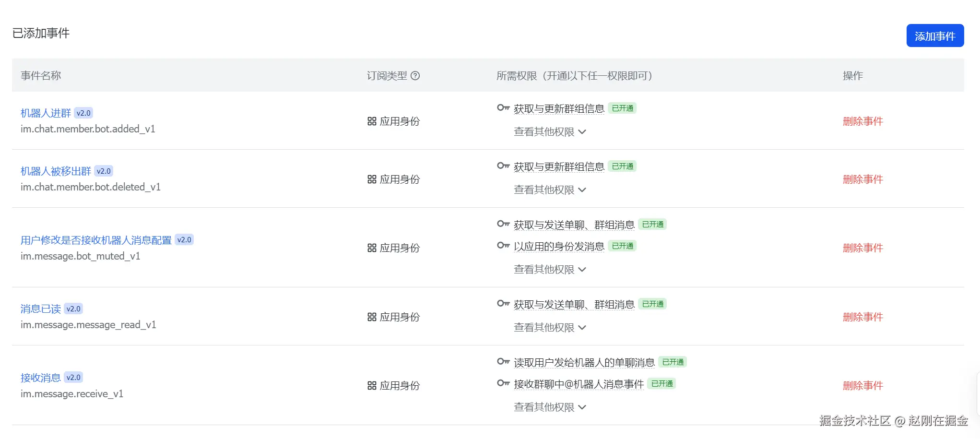Click the 添加事件 button

(934, 36)
